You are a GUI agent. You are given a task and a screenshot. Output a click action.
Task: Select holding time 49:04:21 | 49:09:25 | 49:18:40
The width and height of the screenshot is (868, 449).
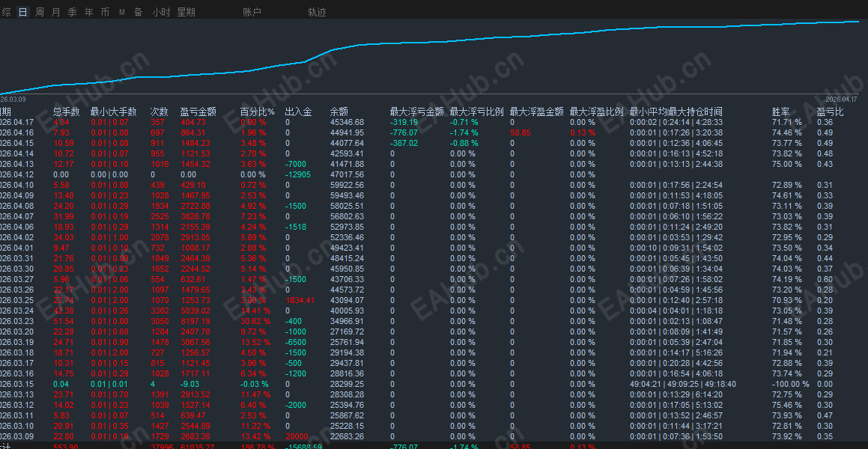point(682,385)
